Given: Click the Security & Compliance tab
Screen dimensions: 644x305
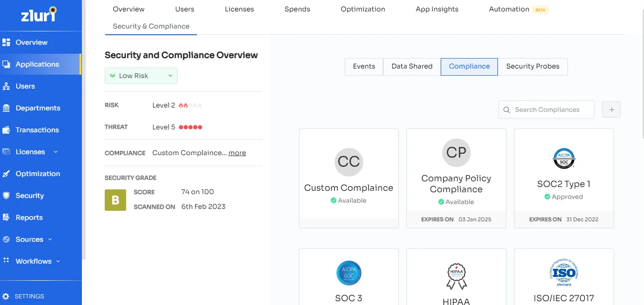Looking at the screenshot, I should tap(151, 26).
